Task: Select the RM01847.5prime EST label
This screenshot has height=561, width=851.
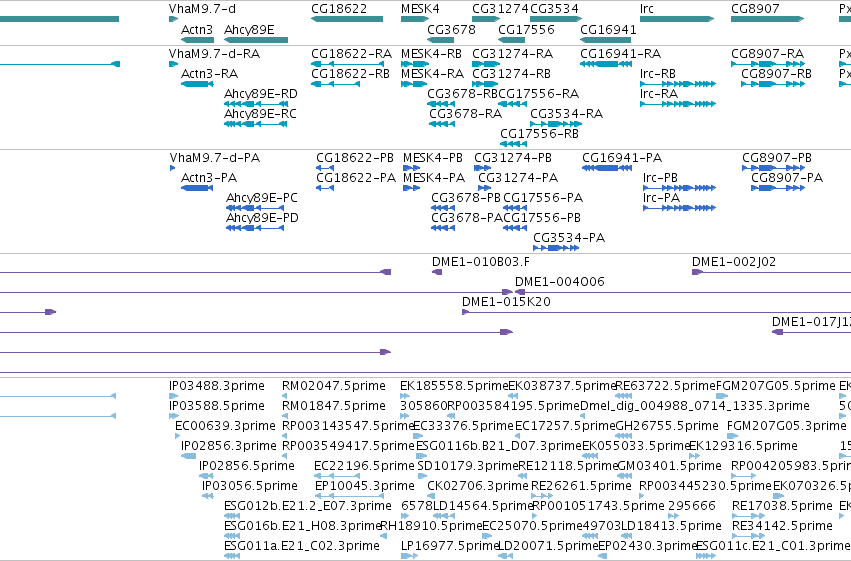Action: 333,406
